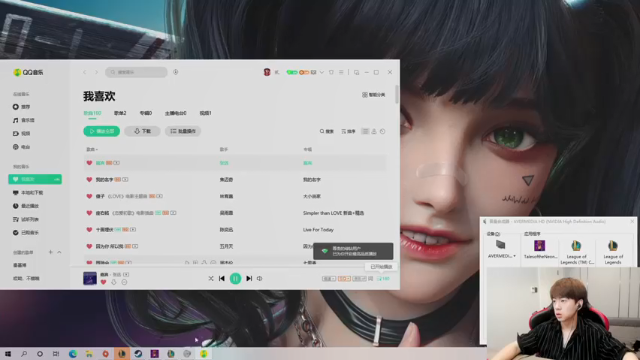
Task: Open the play queue showing 160
Action: [x=383, y=278]
